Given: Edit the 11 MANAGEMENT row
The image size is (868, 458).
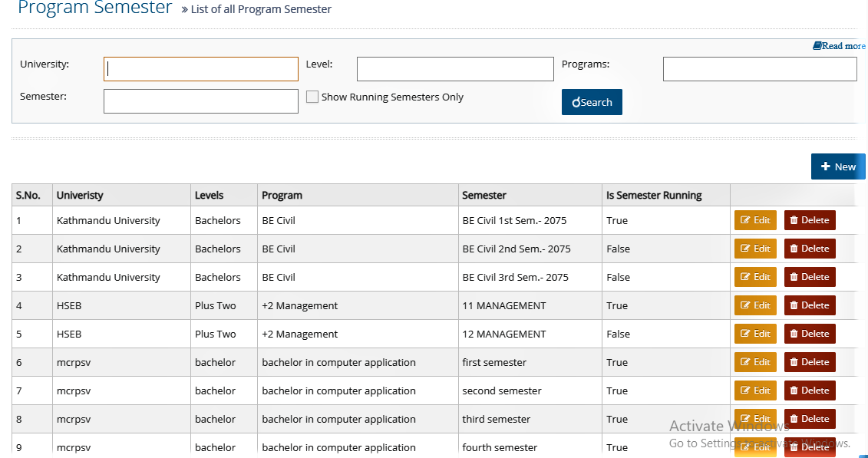Looking at the screenshot, I should point(755,305).
